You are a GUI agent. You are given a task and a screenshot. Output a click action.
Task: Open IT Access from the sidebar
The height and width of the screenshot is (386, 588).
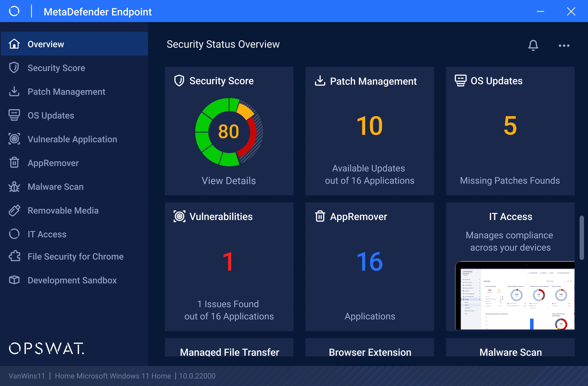pos(47,234)
